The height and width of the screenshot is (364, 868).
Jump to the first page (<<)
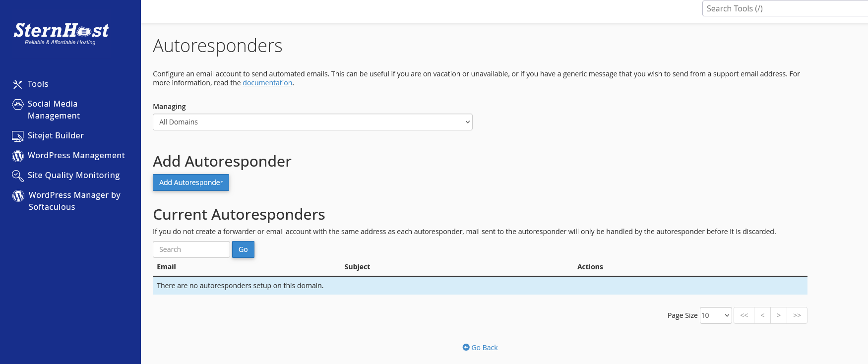[744, 315]
